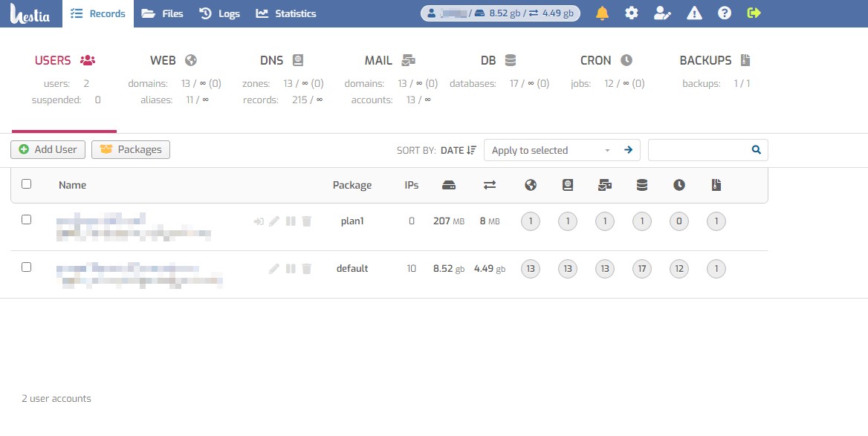This screenshot has height=436, width=868.
Task: Open the Logs menu item
Action: click(x=219, y=13)
